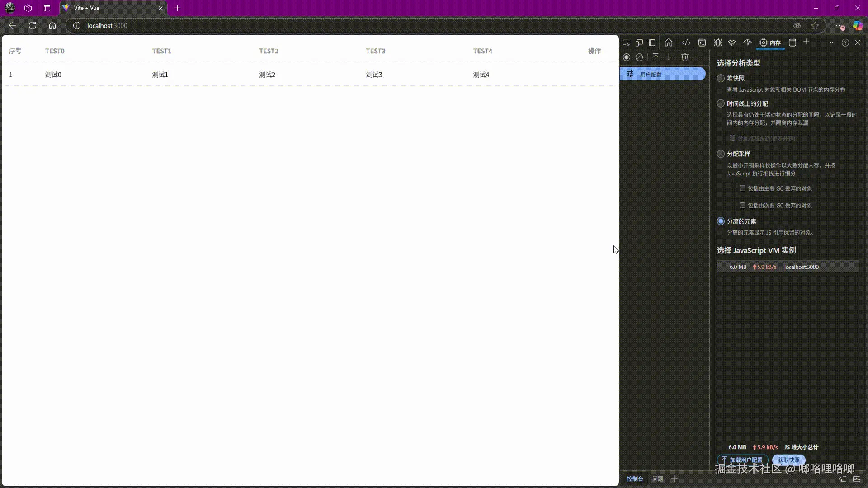Select the 时间线上的分配 radio option
Image resolution: width=868 pixels, height=488 pixels.
(x=721, y=103)
